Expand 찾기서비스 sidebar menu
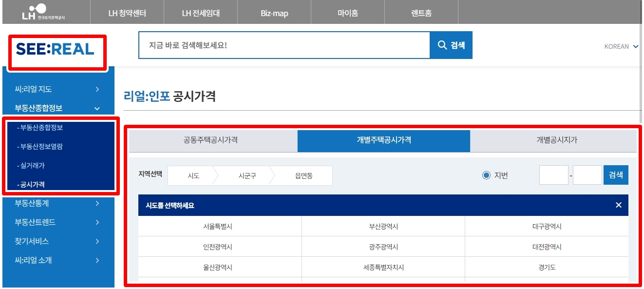Screen dimensions: 644x289 58,241
